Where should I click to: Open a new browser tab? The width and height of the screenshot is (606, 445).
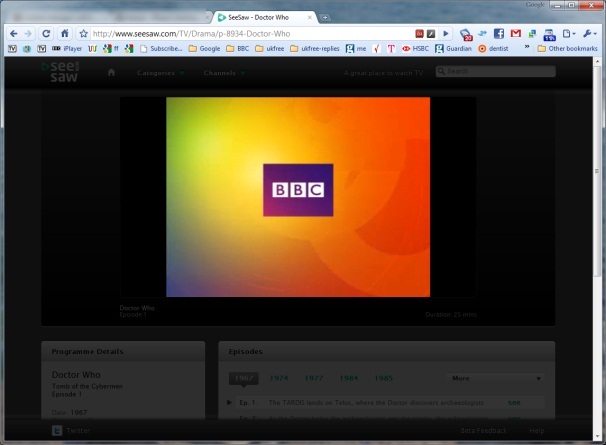[325, 17]
